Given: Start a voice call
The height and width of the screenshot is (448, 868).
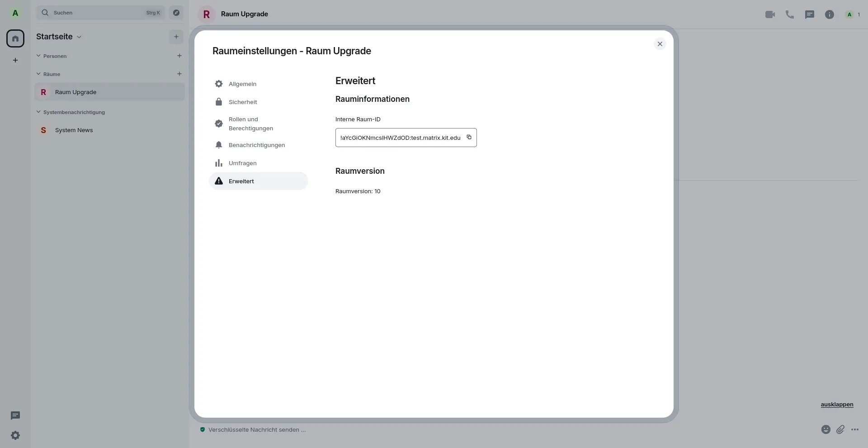Looking at the screenshot, I should click(x=789, y=14).
